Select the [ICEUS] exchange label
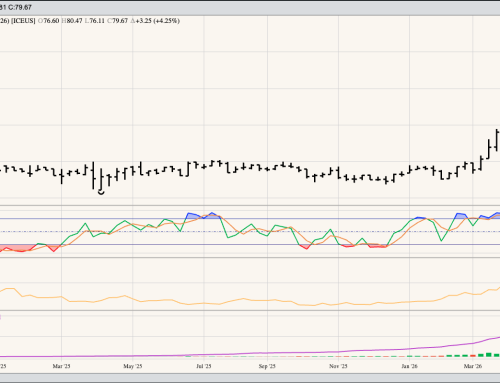 point(23,21)
